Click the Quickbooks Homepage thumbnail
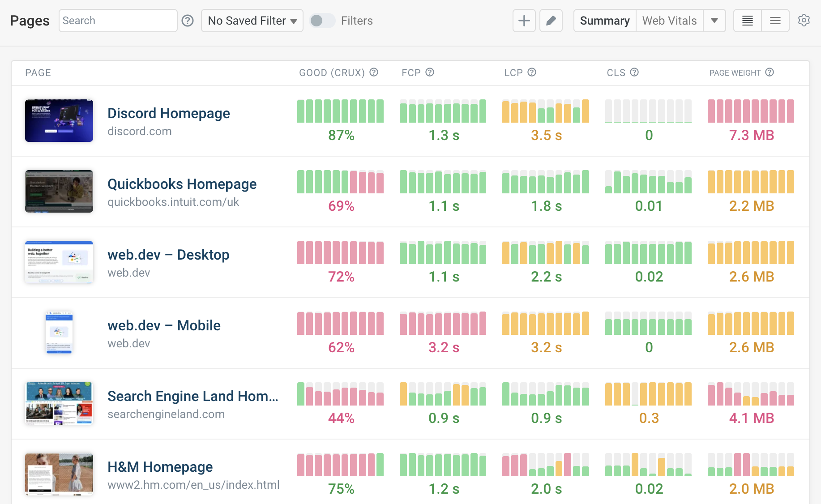 click(x=59, y=191)
